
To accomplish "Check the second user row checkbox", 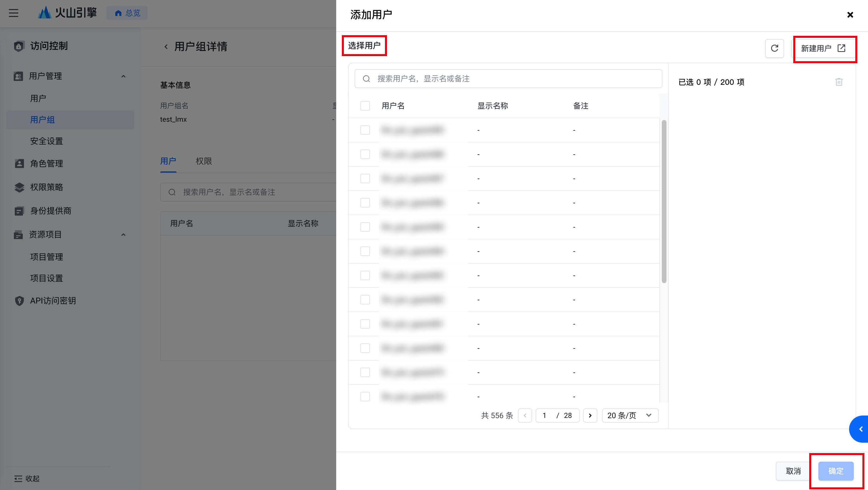I will coord(365,154).
